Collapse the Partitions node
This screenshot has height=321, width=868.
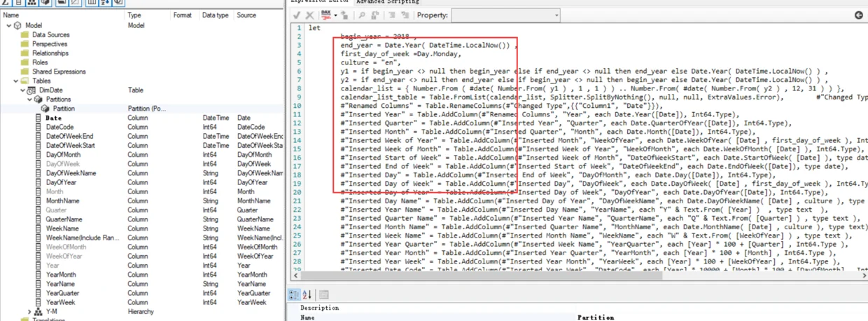click(29, 100)
